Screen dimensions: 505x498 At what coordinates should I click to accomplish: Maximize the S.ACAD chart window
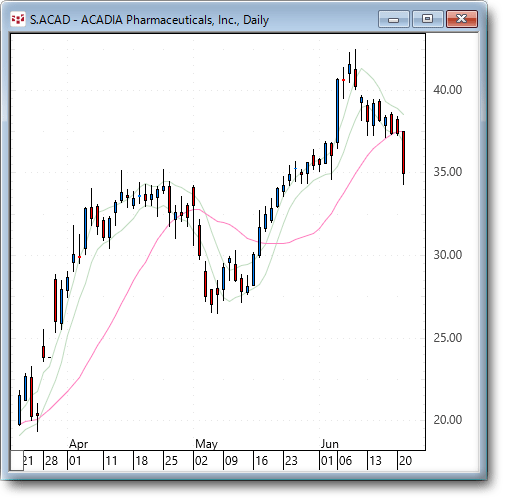(428, 19)
